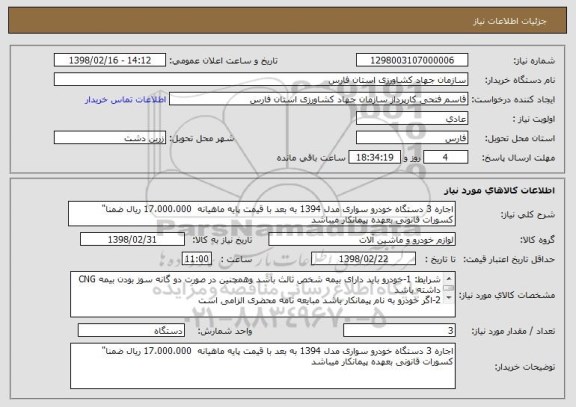576x407 pixels.
Task: Click the تاریخ نیاز به کالا label
Action: pyautogui.click(x=222, y=240)
